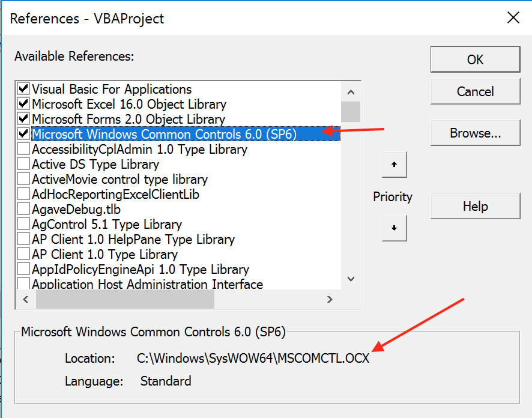Viewport: 532px width, 418px height.
Task: Enable AccessibilityCplAdmin 1.0 Type Library
Action: point(23,149)
